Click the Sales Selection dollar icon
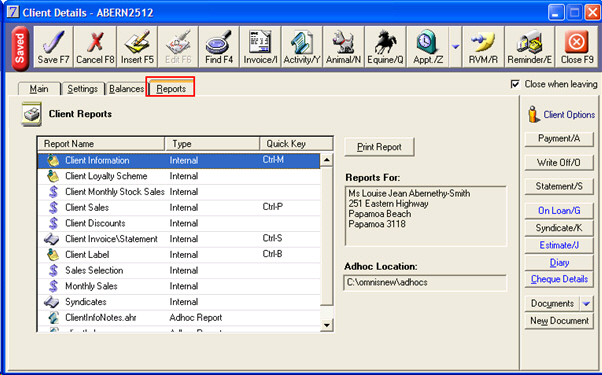 pyautogui.click(x=53, y=271)
